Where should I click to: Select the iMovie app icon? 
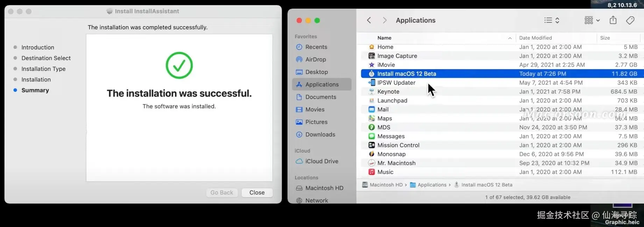pyautogui.click(x=371, y=65)
